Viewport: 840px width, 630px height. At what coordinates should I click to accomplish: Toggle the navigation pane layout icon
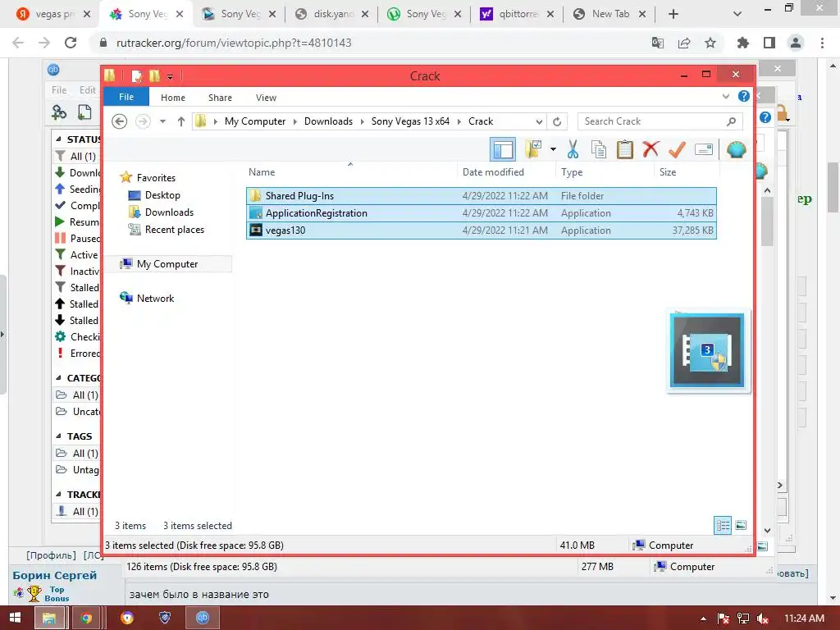[503, 149]
